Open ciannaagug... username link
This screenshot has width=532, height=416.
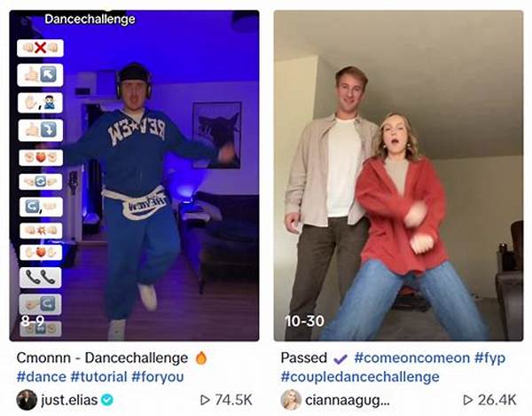point(348,401)
